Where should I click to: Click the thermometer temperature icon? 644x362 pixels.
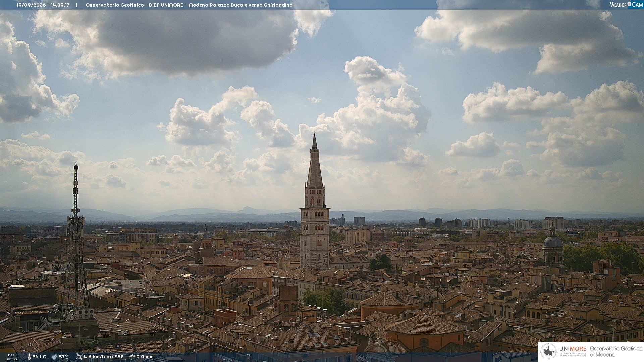[29, 357]
